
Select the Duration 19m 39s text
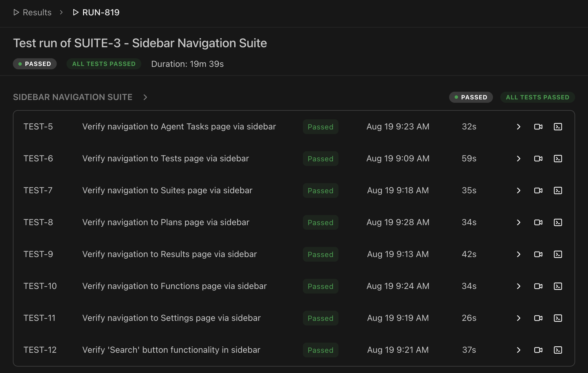pyautogui.click(x=187, y=64)
